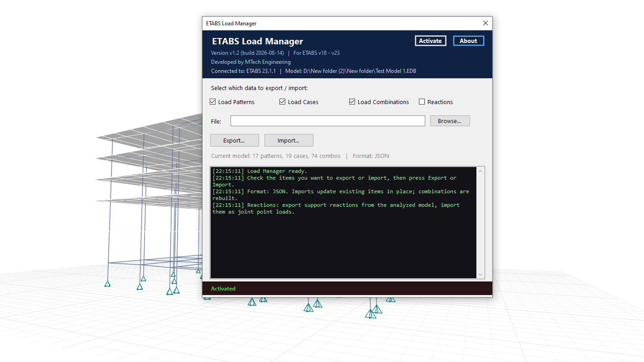Click the Activate button
The image size is (644, 362).
(430, 41)
